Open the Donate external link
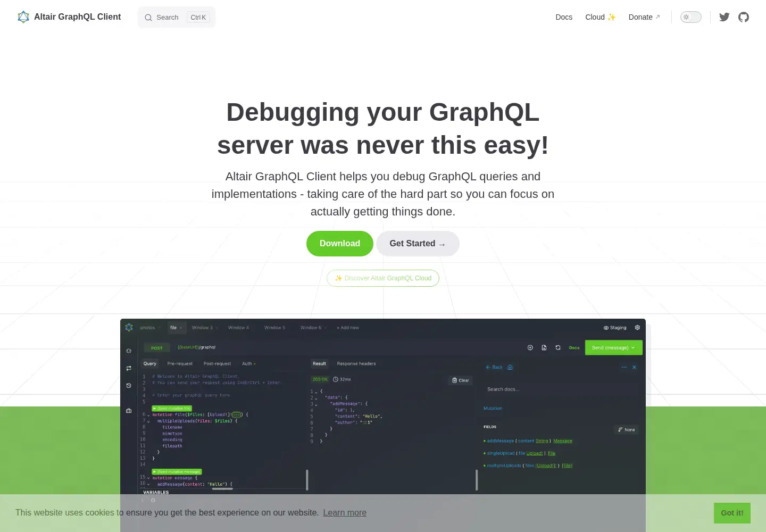This screenshot has width=766, height=532. 644,17
